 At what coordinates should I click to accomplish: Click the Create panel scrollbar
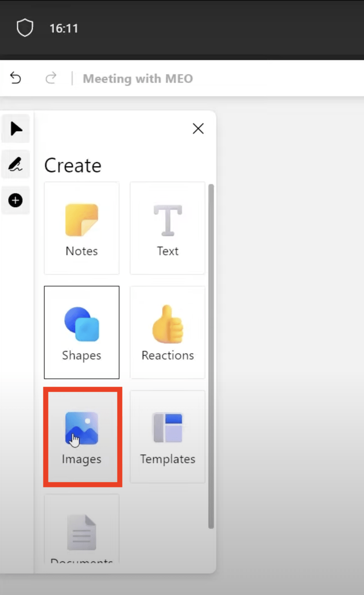[x=211, y=356]
